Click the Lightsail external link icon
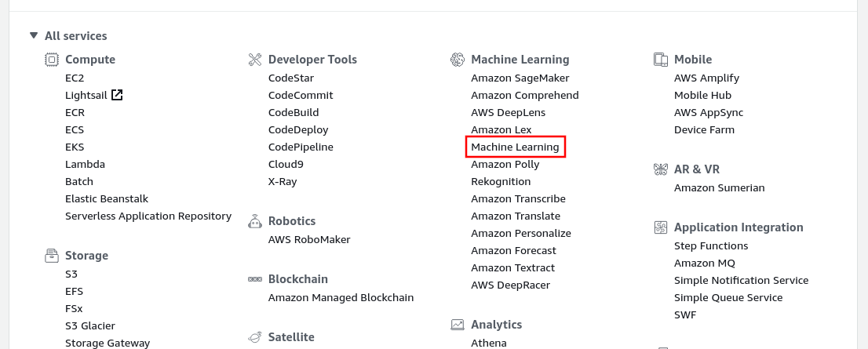Viewport: 868px width, 349px height. [117, 96]
